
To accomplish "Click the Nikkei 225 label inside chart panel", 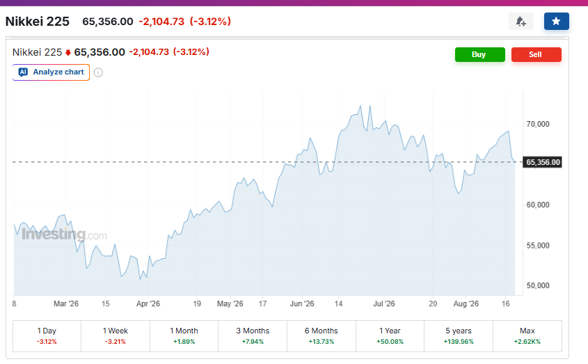I will [x=37, y=52].
